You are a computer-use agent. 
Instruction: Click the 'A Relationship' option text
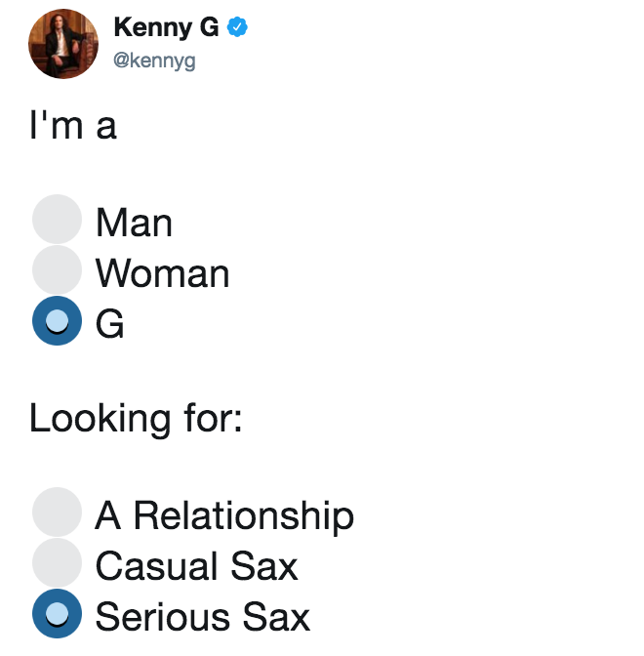pyautogui.click(x=224, y=516)
